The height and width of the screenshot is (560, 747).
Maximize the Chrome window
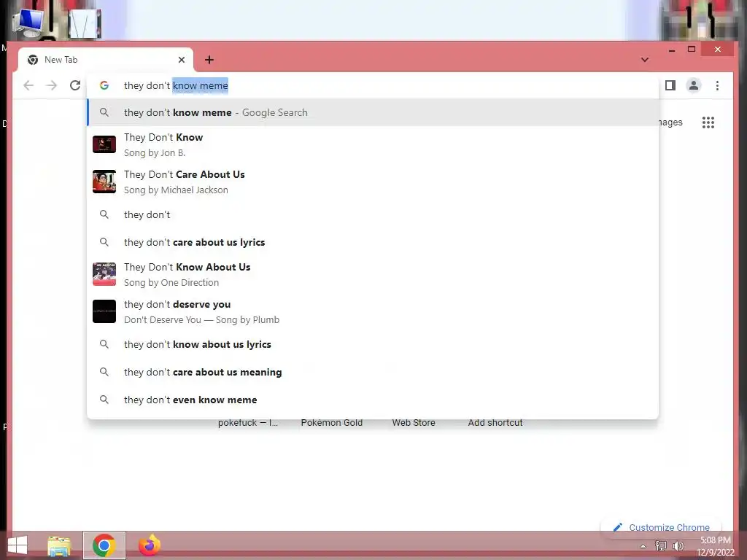click(692, 49)
